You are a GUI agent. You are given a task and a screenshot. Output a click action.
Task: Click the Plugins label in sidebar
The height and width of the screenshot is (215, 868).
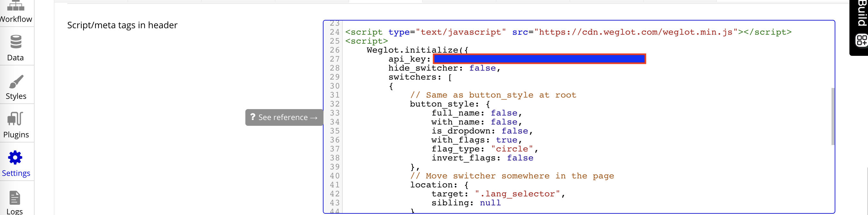tap(16, 135)
